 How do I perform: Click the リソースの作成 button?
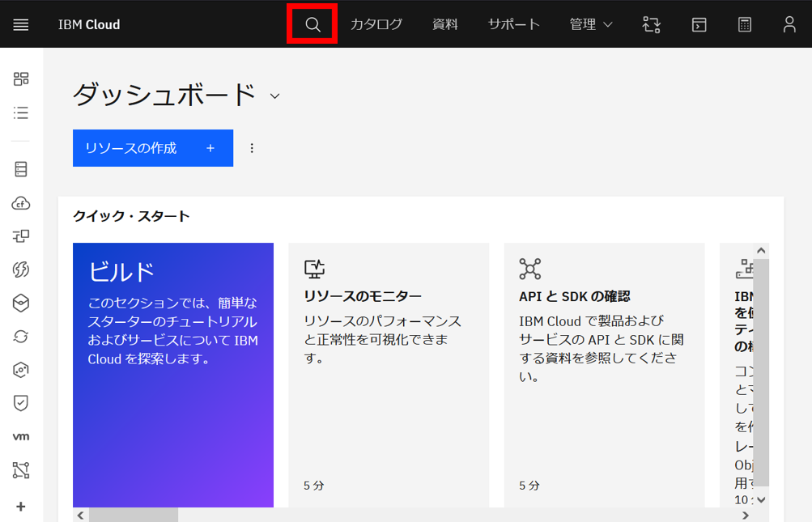152,147
